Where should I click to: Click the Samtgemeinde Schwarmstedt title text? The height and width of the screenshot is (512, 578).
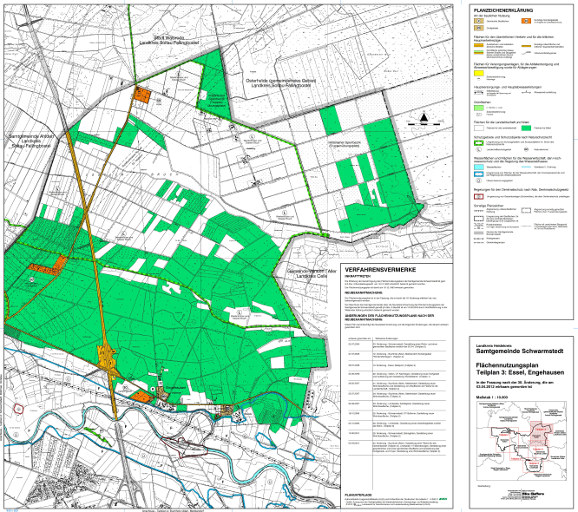(519, 351)
